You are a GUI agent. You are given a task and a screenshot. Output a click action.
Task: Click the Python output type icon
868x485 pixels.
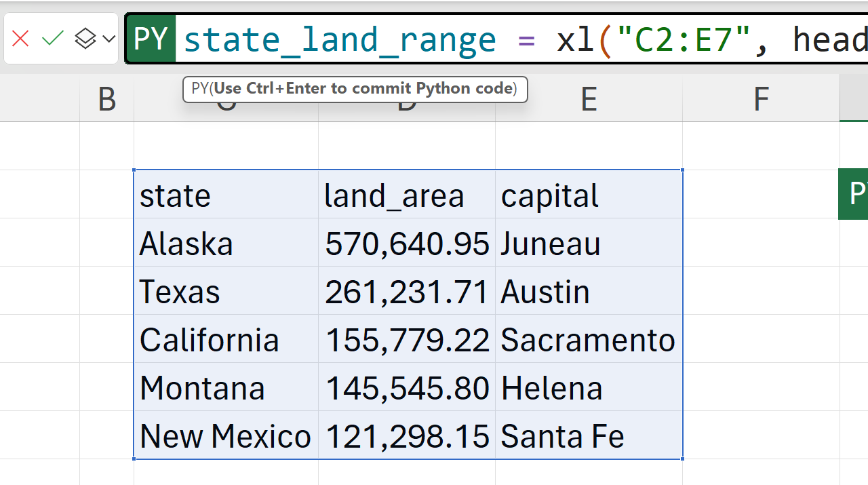85,39
